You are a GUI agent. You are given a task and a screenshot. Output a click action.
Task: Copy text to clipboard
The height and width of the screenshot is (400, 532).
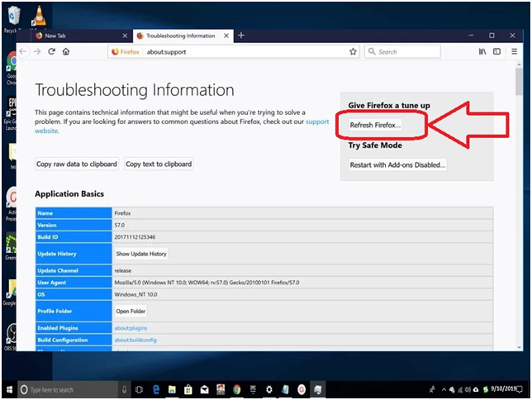tap(159, 164)
